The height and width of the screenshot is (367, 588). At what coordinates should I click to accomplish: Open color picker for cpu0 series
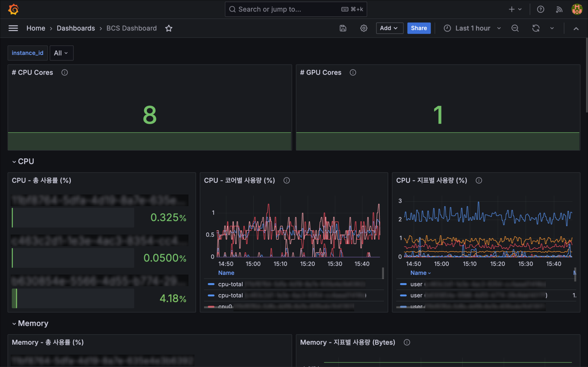coord(211,307)
